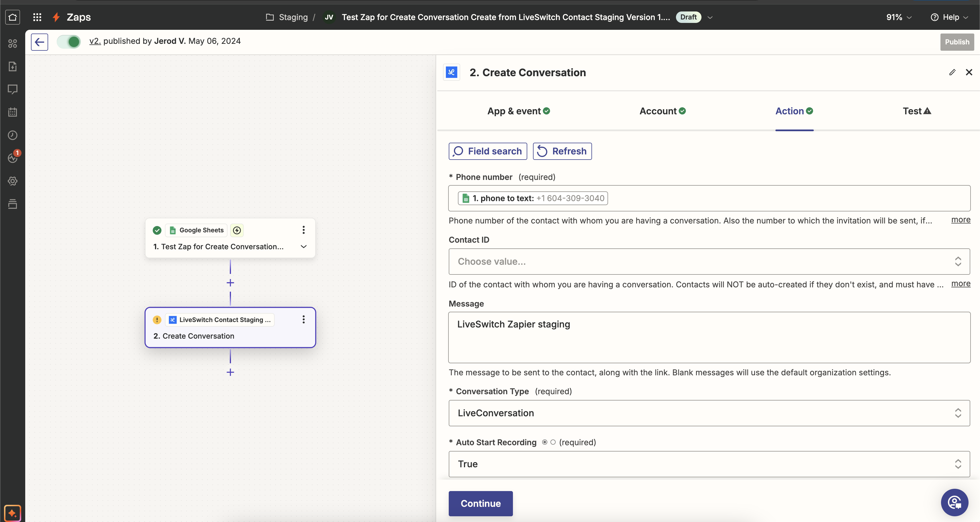Open the AI copilot sparkle icon
The image size is (980, 522).
[13, 513]
